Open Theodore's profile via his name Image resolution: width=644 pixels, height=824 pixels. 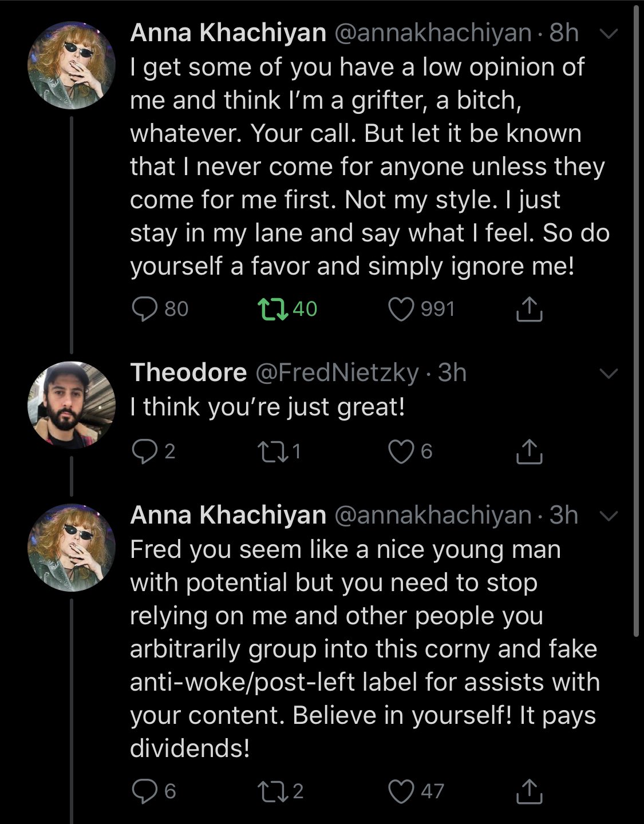coord(188,373)
